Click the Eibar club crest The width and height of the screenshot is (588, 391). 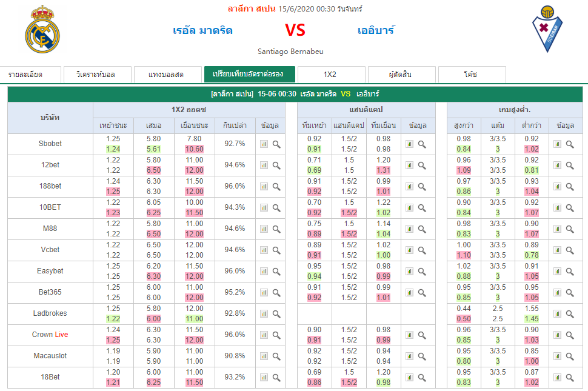[x=547, y=29]
